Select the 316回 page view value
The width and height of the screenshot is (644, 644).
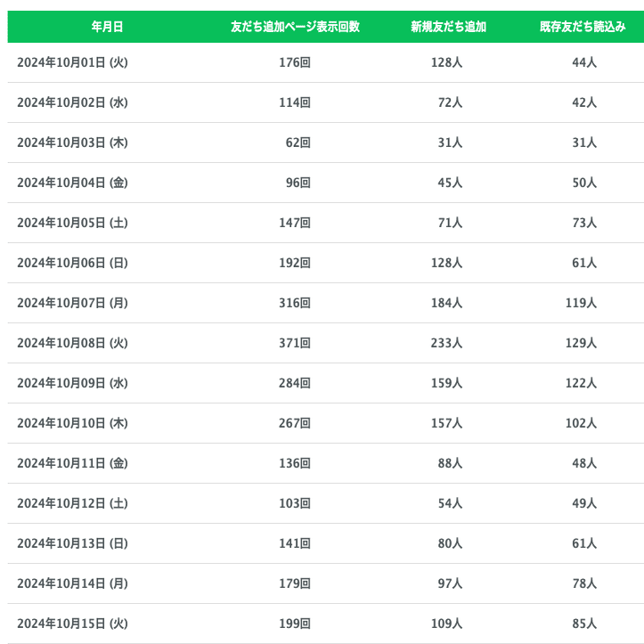point(294,303)
